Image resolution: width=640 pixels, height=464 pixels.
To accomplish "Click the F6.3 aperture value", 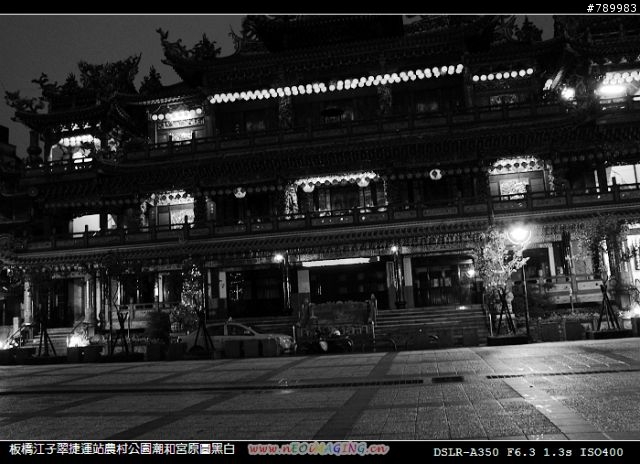I will (521, 452).
